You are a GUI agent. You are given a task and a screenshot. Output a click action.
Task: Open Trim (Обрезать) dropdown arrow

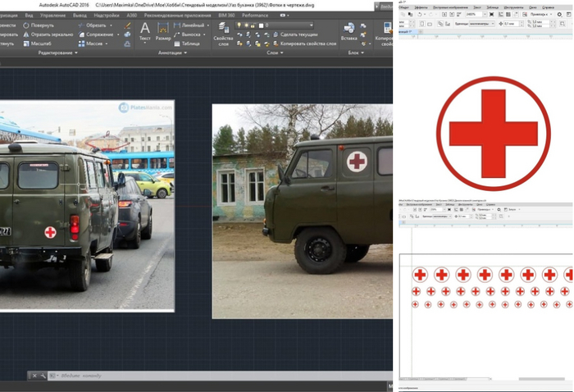(x=111, y=25)
